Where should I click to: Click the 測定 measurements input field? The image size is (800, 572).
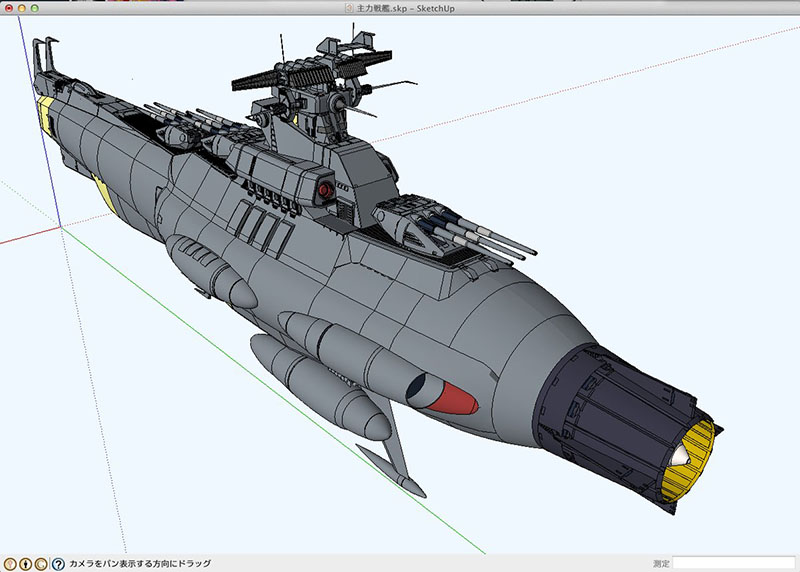point(734,563)
